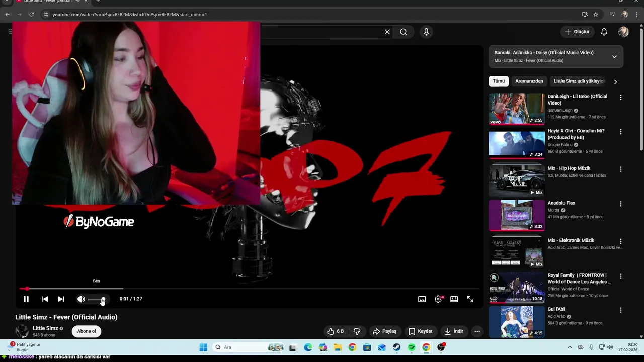644x362 pixels.
Task: Open Steam from the taskbar
Action: pyautogui.click(x=396, y=347)
